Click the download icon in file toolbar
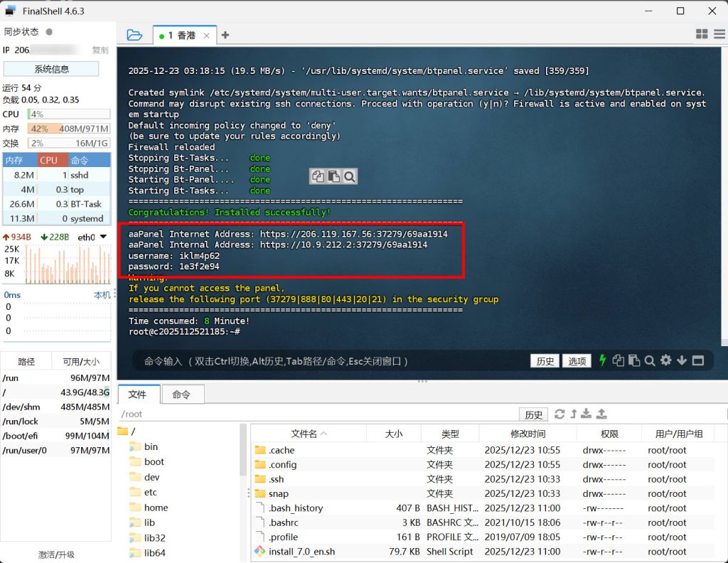This screenshot has height=563, width=728. (587, 414)
